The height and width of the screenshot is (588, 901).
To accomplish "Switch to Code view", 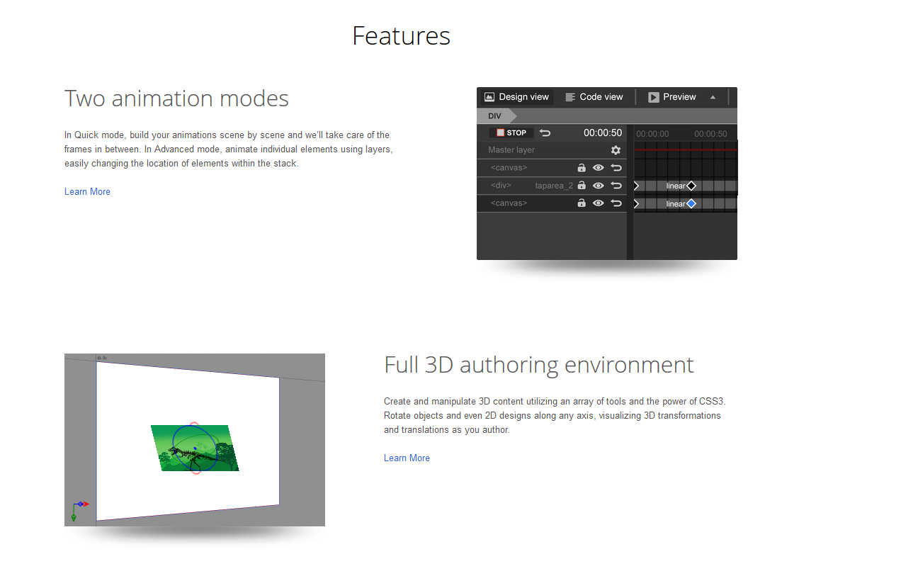I will [x=594, y=97].
